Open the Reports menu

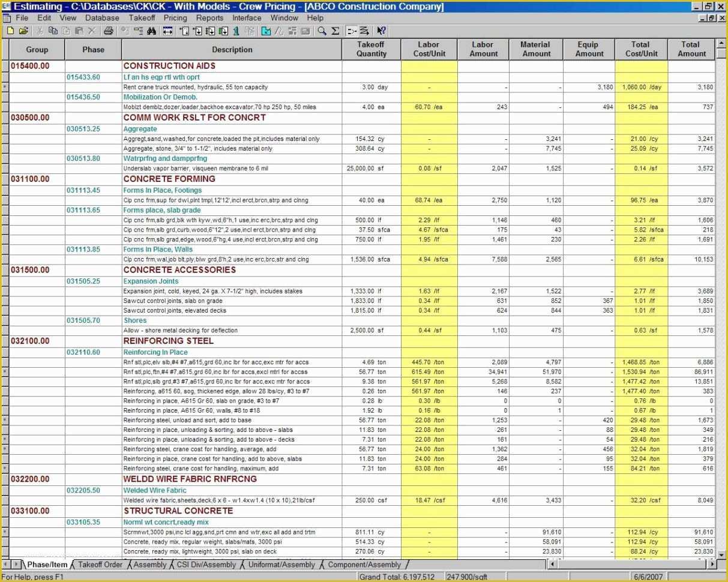tap(210, 18)
